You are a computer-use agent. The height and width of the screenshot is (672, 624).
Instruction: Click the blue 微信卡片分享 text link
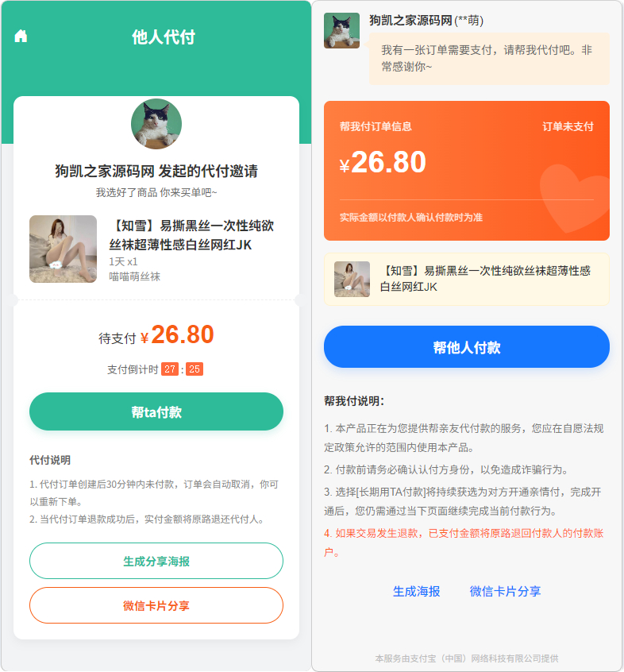(506, 592)
